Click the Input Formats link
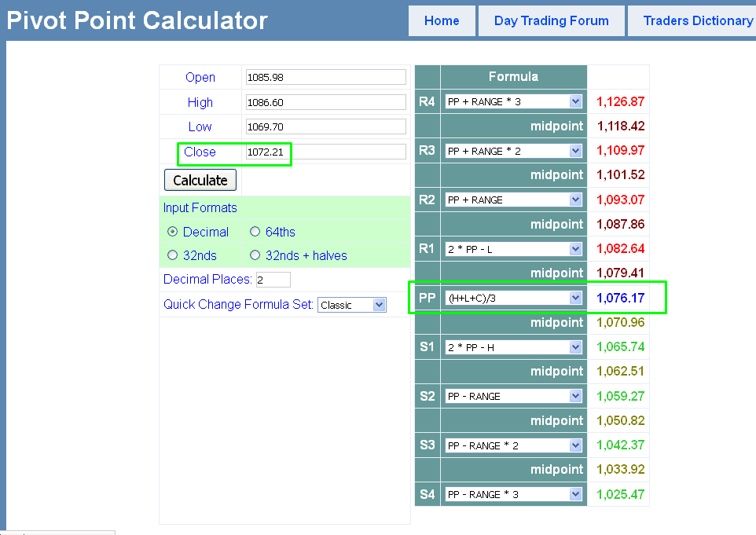The height and width of the screenshot is (535, 756). click(x=200, y=207)
